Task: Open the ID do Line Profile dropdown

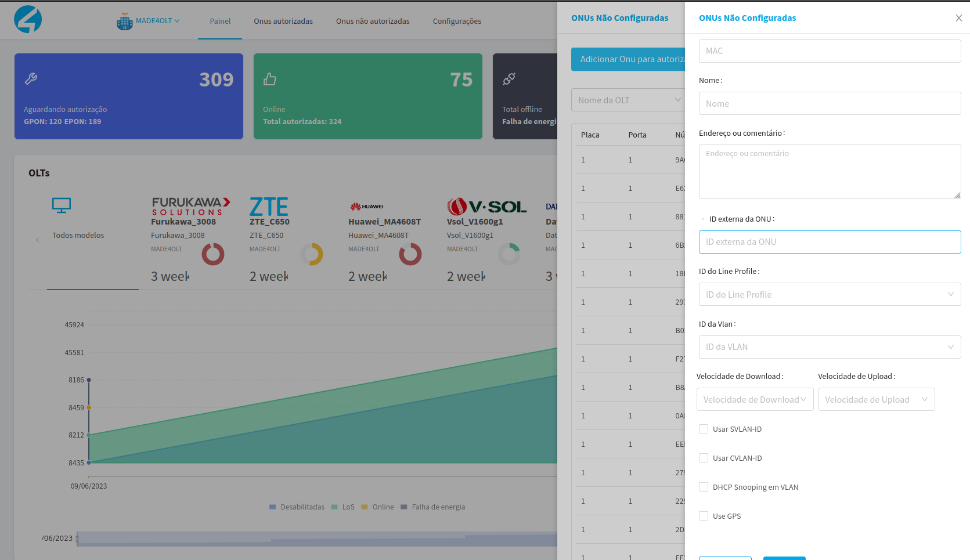Action: [x=830, y=294]
